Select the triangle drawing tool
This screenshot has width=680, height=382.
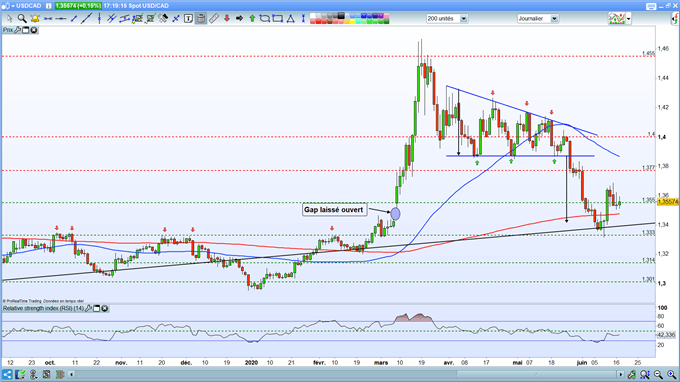[x=291, y=18]
